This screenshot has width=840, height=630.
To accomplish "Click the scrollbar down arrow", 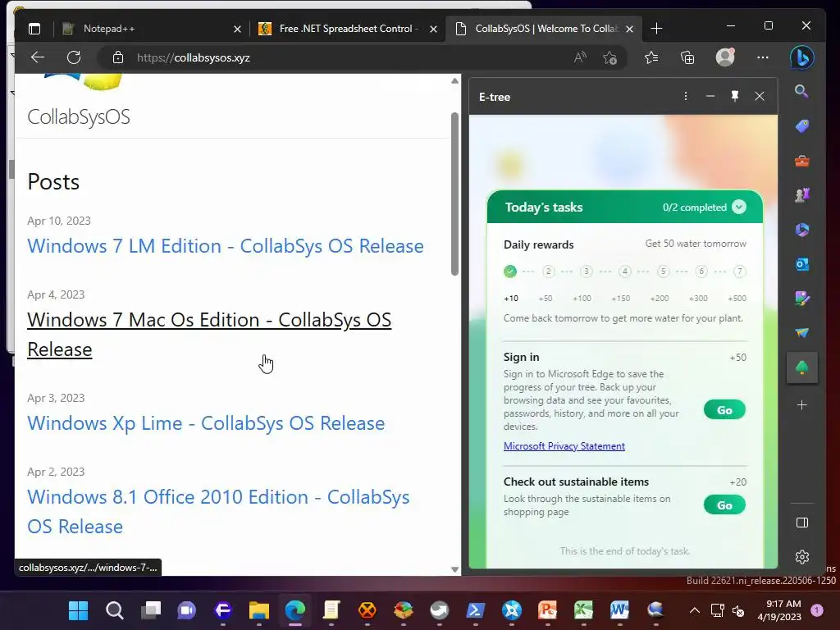I will coord(454,569).
